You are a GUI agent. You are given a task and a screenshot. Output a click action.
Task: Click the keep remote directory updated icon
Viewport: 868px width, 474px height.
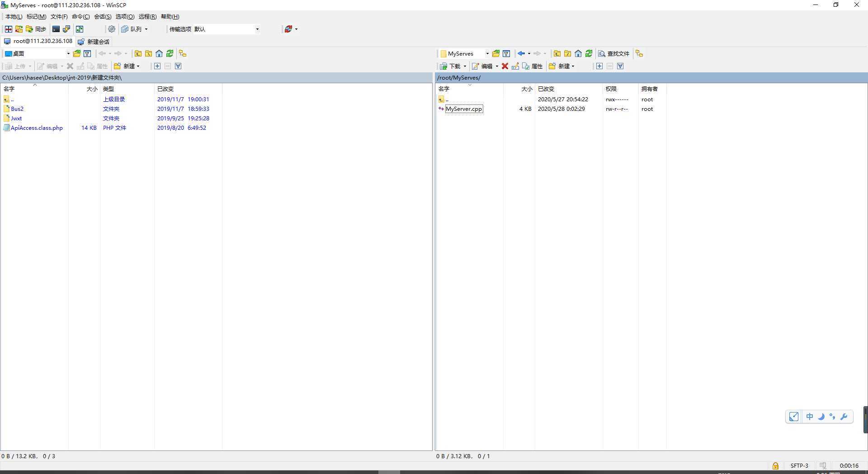80,29
